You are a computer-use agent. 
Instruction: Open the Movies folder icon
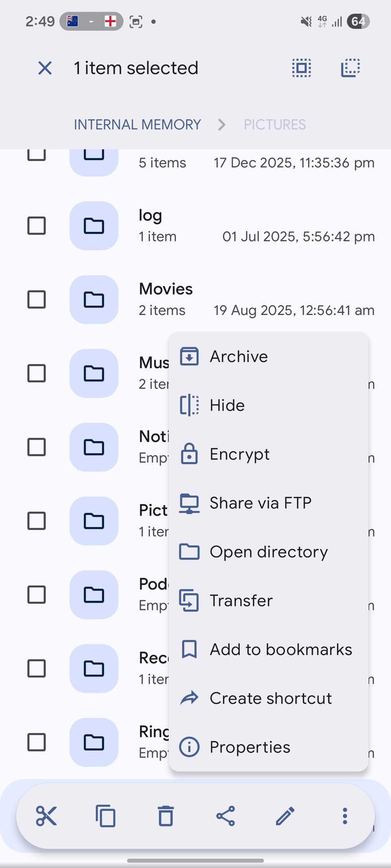point(94,300)
